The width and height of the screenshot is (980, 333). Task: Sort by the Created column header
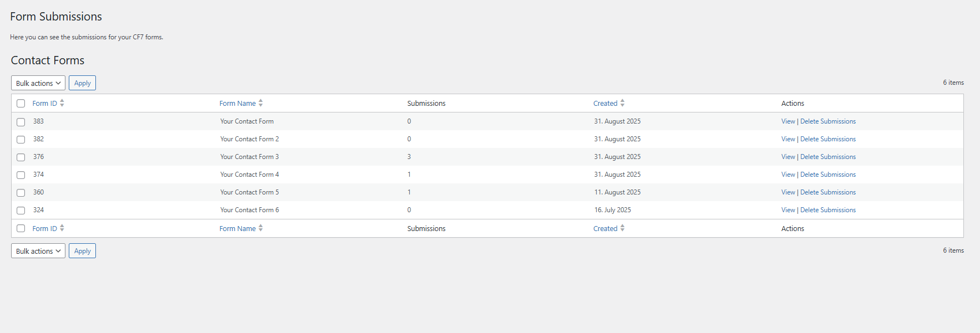(x=605, y=104)
